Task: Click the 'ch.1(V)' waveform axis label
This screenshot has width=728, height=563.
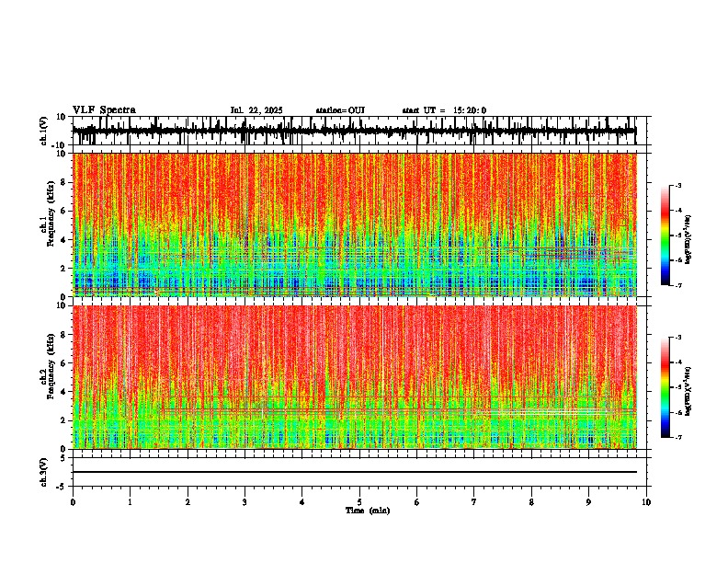Action: 43,131
